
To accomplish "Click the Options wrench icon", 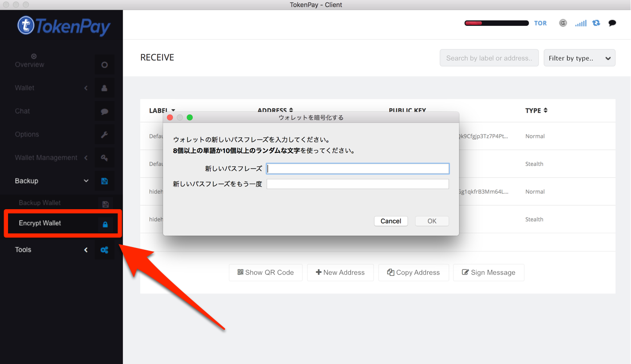I will 104,134.
